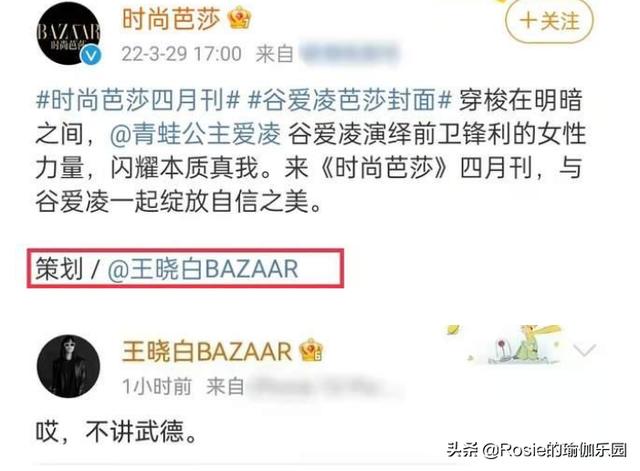Open the @王晓白BAZAAR mention after 策划
Screen dimensions: 640x471
coord(203,269)
